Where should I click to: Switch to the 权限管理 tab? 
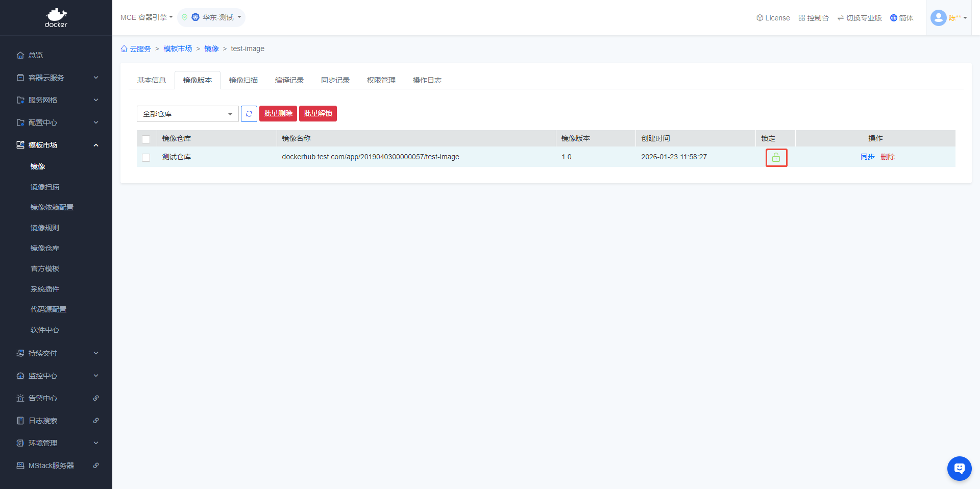[381, 80]
